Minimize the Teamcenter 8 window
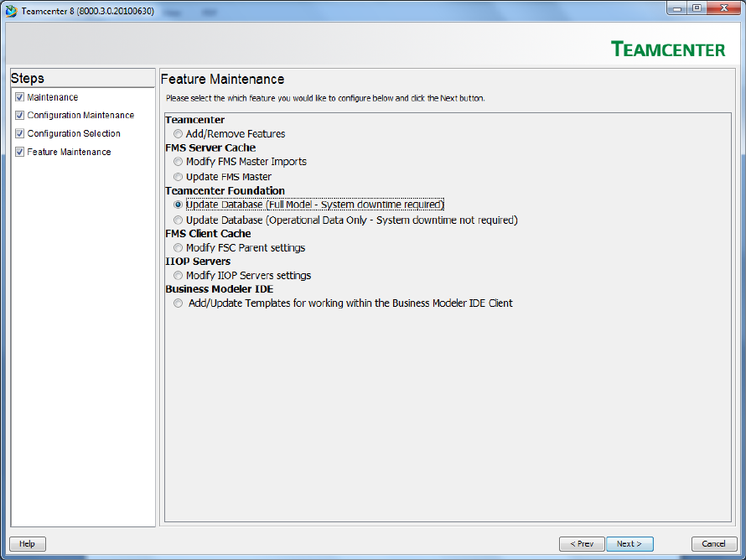The width and height of the screenshot is (746, 560). 677,8
